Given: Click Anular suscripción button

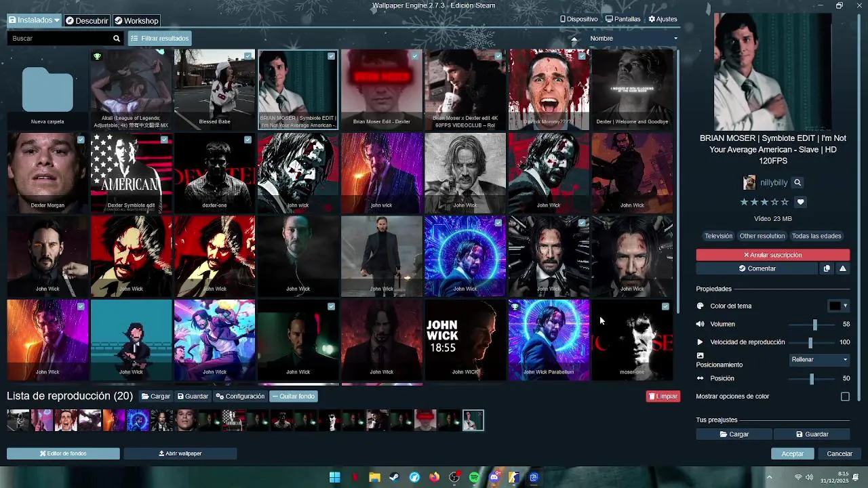Looking at the screenshot, I should pyautogui.click(x=772, y=255).
